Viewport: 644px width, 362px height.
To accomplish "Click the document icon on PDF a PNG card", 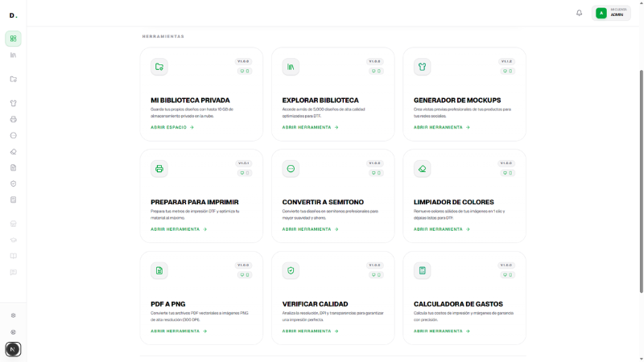I will pos(159,270).
